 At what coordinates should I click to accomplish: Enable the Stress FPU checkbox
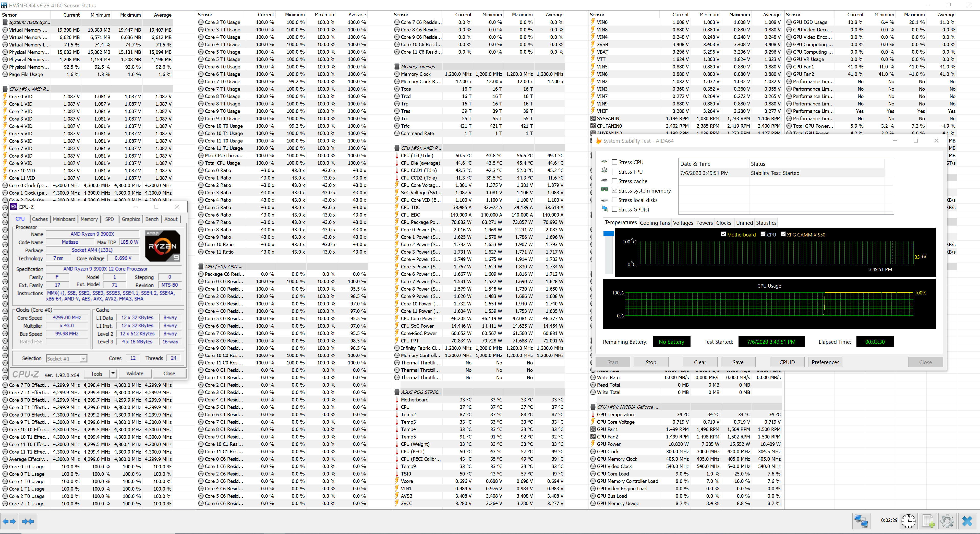pos(614,172)
